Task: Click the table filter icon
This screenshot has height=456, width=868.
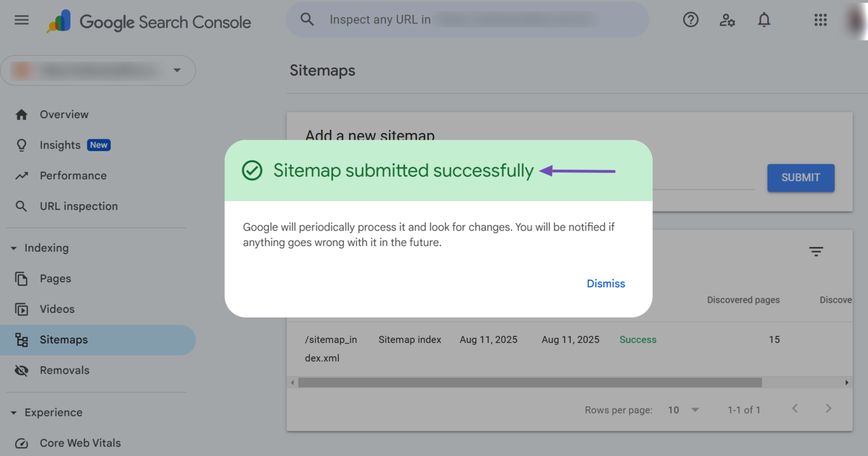Action: pyautogui.click(x=816, y=251)
